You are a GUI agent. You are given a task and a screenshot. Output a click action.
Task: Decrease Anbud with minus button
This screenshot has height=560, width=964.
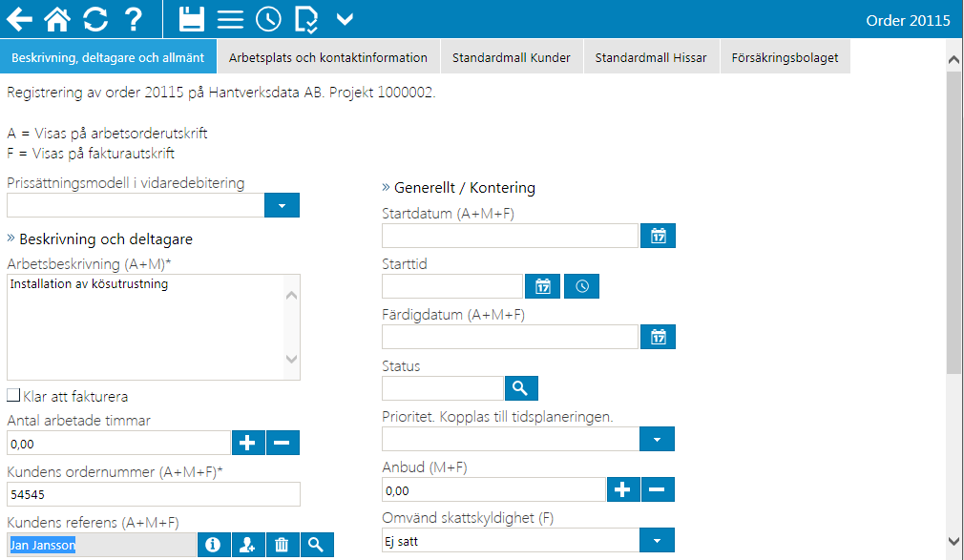pyautogui.click(x=658, y=489)
